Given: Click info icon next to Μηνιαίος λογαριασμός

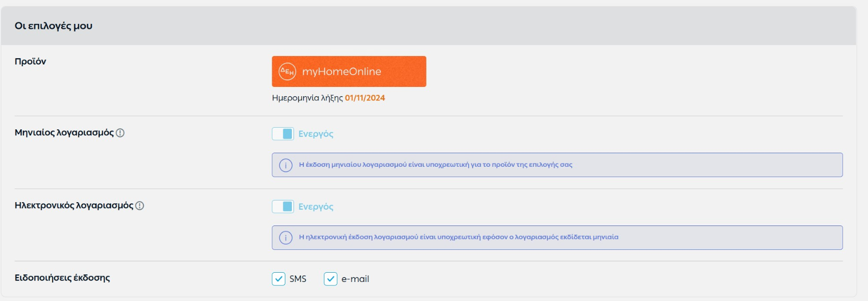Looking at the screenshot, I should [x=120, y=133].
